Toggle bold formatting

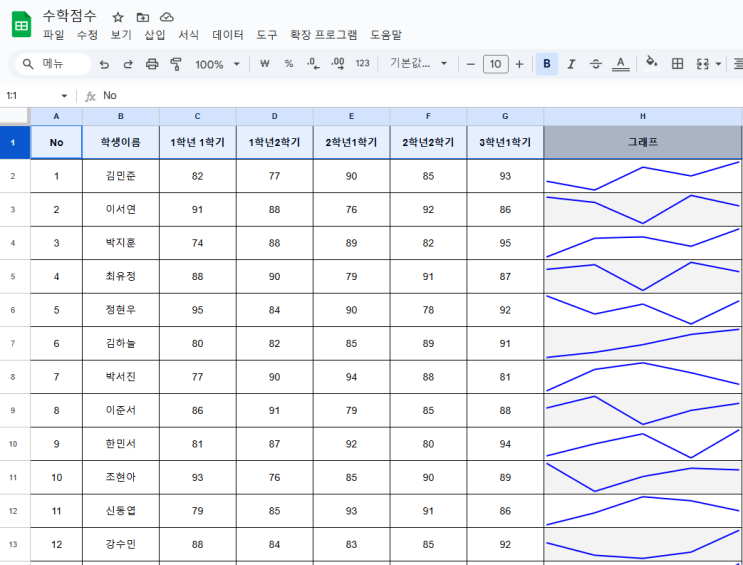click(x=547, y=64)
